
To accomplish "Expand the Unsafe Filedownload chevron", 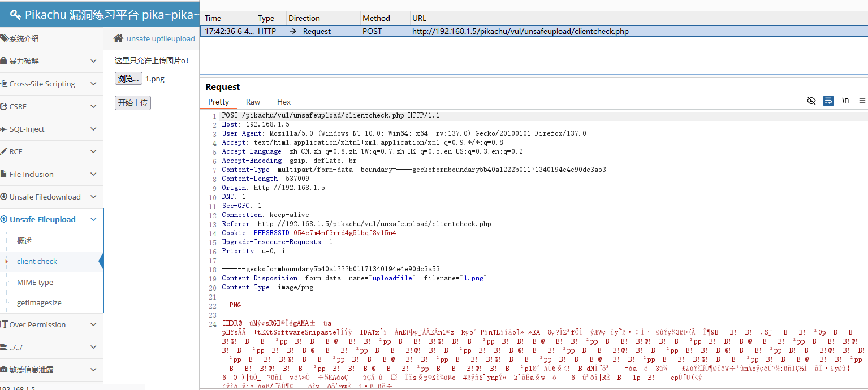I will point(93,197).
